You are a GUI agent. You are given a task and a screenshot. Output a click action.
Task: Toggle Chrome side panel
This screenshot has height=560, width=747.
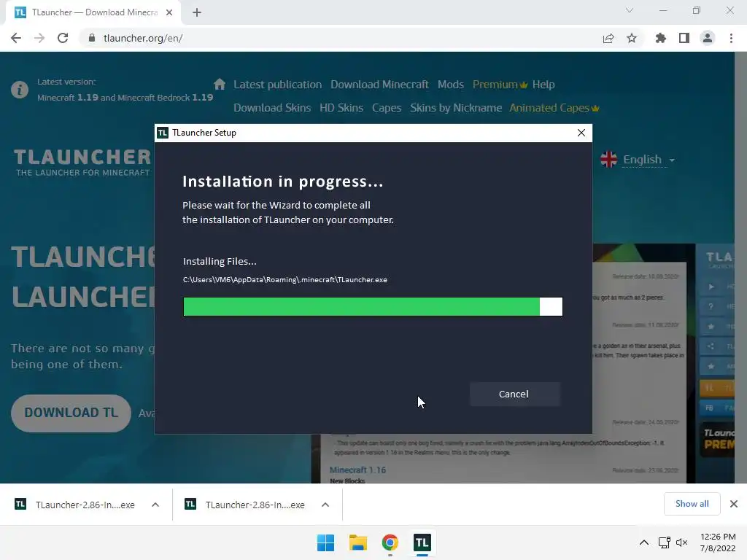684,38
